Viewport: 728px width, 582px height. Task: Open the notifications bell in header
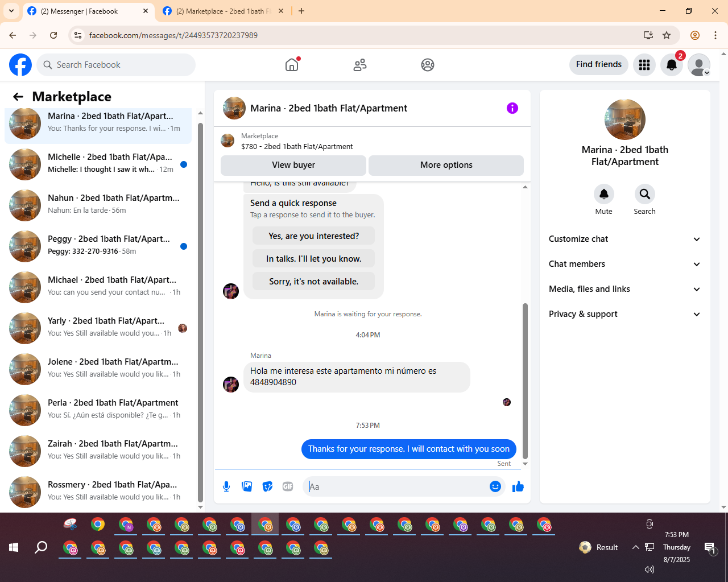coord(672,65)
